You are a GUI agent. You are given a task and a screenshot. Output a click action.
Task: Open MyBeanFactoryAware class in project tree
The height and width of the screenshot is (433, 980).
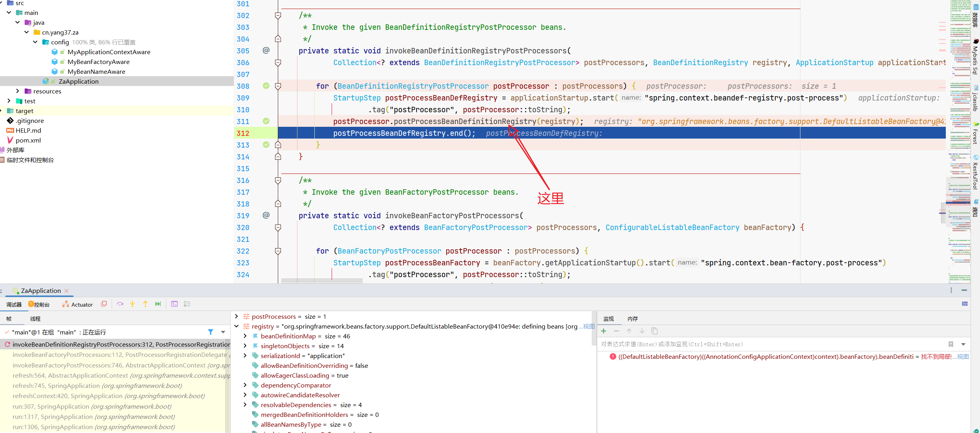tap(98, 62)
